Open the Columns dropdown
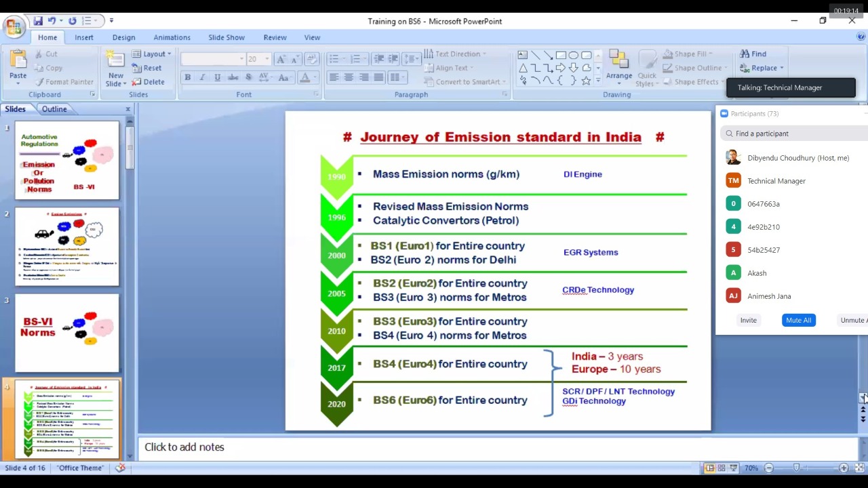 [x=397, y=77]
